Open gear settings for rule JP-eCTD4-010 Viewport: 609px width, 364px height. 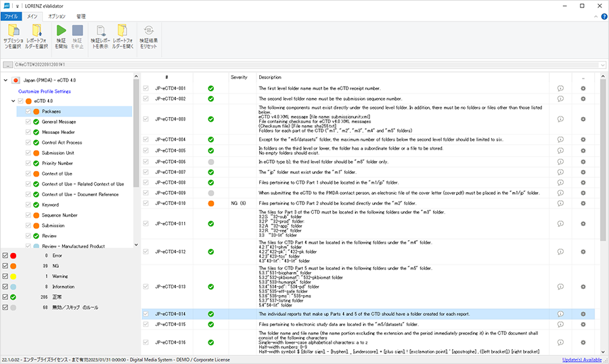pyautogui.click(x=583, y=203)
